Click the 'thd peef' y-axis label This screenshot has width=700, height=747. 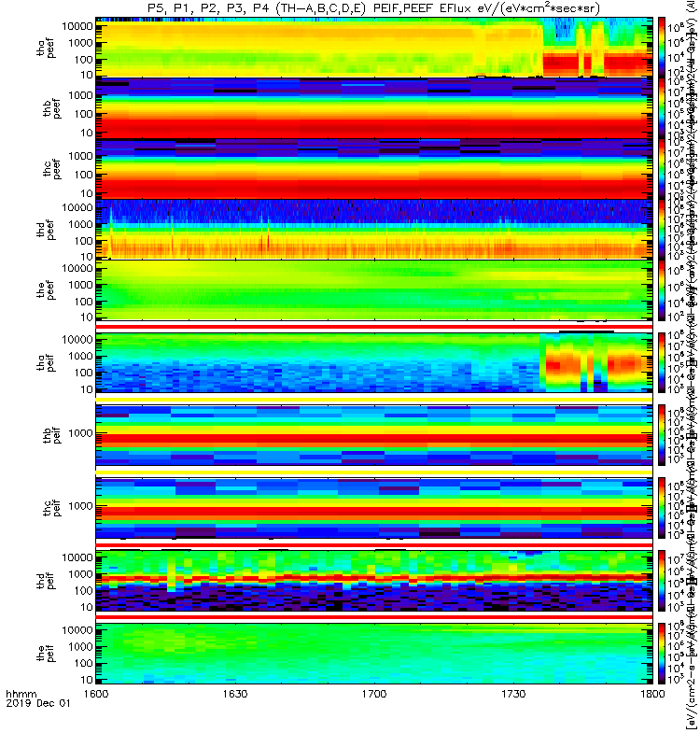pos(46,230)
